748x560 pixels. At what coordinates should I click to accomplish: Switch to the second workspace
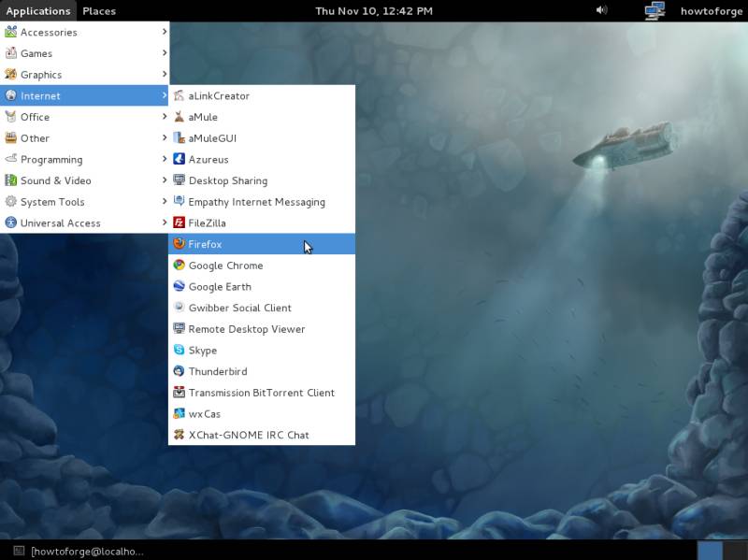pyautogui.click(x=735, y=551)
